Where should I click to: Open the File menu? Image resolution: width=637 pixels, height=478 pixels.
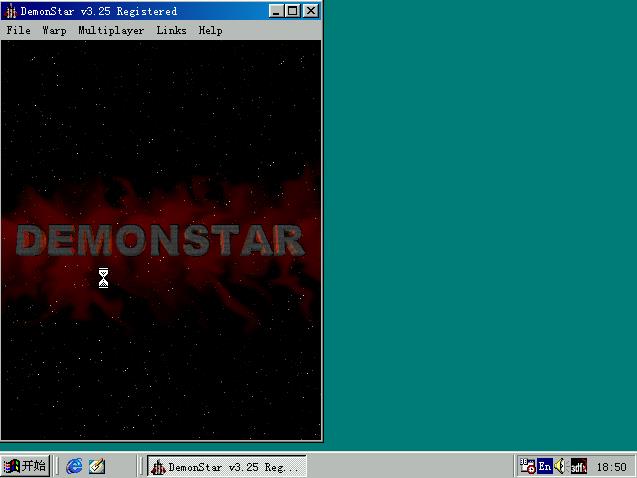coord(18,30)
